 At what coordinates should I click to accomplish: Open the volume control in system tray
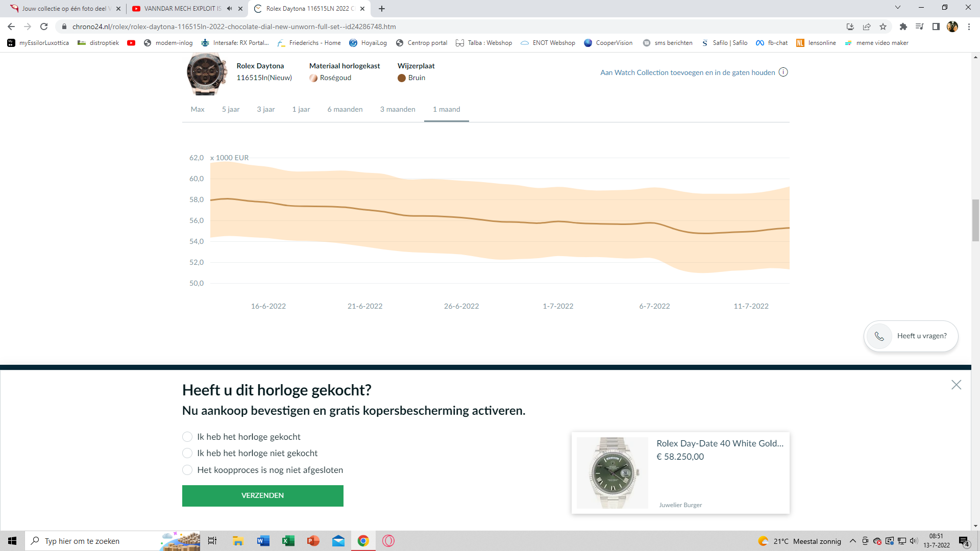tap(914, 541)
